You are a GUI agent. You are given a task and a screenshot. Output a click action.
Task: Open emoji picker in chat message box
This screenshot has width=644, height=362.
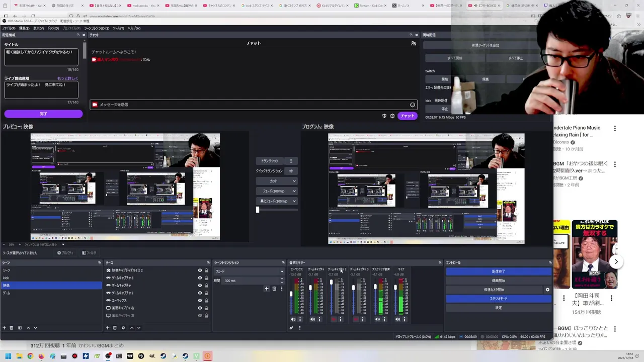tap(413, 105)
